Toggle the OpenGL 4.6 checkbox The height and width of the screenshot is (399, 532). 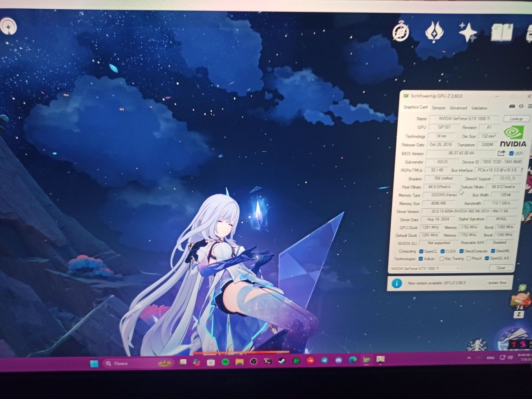(x=486, y=258)
